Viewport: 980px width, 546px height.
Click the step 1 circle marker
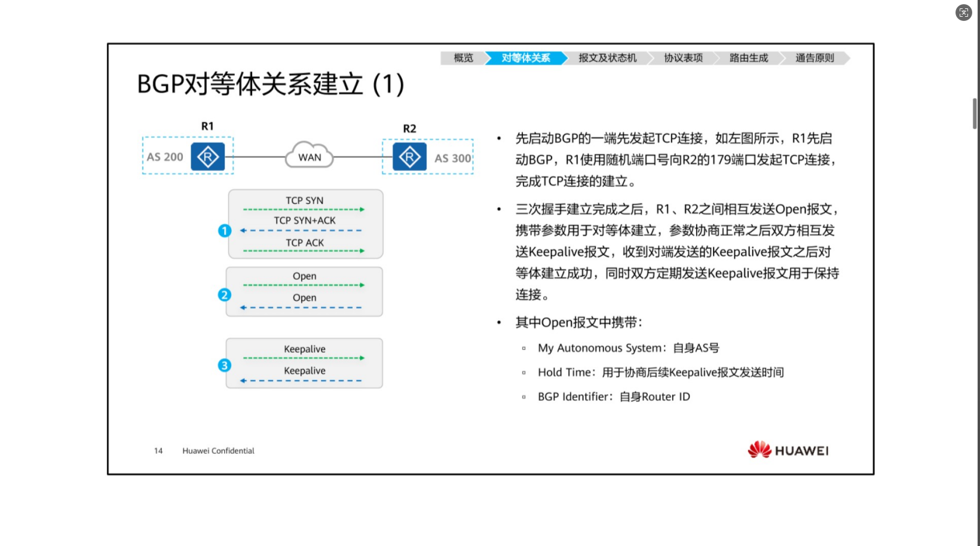point(225,231)
